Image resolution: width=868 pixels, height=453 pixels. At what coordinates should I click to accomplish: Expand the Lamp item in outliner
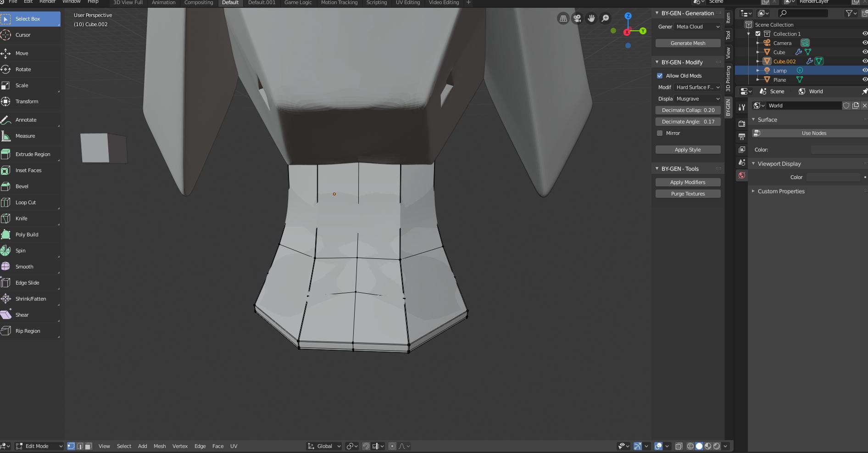coord(758,71)
